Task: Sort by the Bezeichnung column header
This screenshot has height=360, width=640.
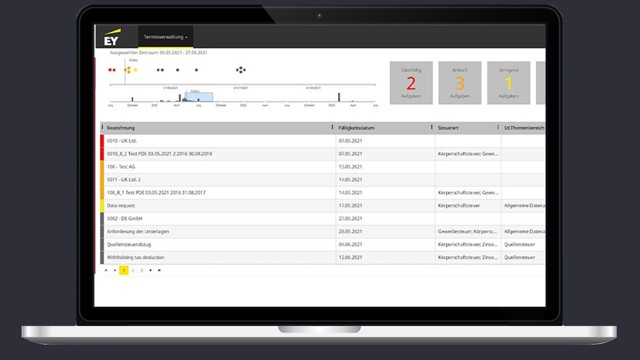Action: coord(121,128)
